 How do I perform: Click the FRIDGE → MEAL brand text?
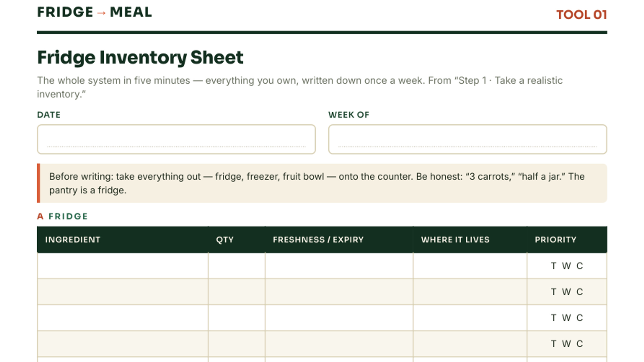coord(95,12)
